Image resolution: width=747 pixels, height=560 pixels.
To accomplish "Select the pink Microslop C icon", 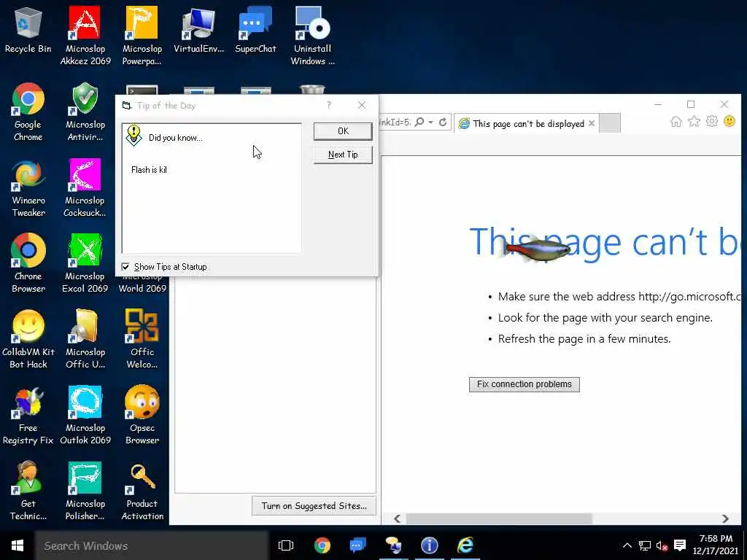I will click(x=85, y=187).
